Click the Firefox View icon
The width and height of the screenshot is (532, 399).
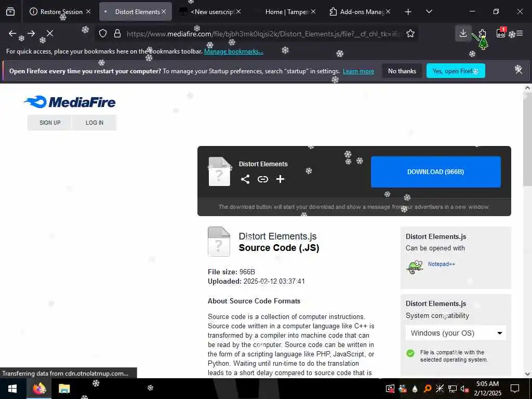tap(10, 11)
